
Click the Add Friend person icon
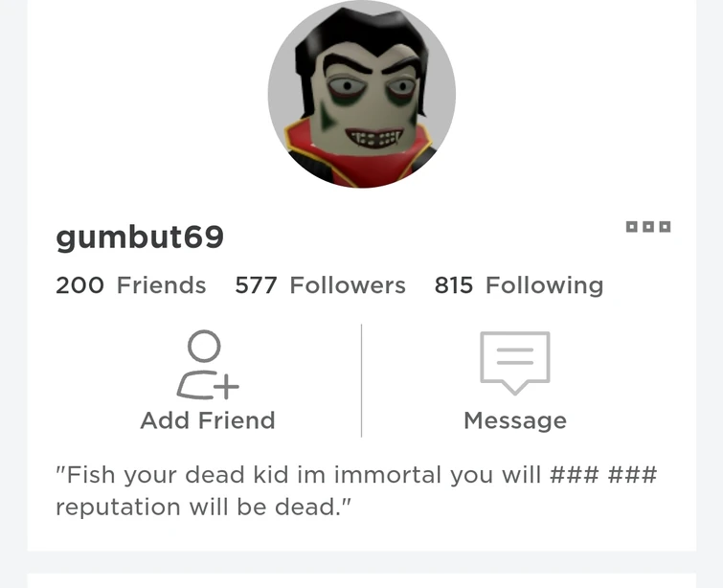point(208,364)
